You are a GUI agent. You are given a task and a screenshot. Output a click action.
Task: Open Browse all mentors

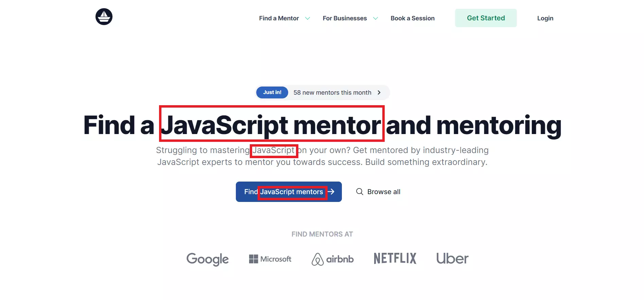pos(384,192)
